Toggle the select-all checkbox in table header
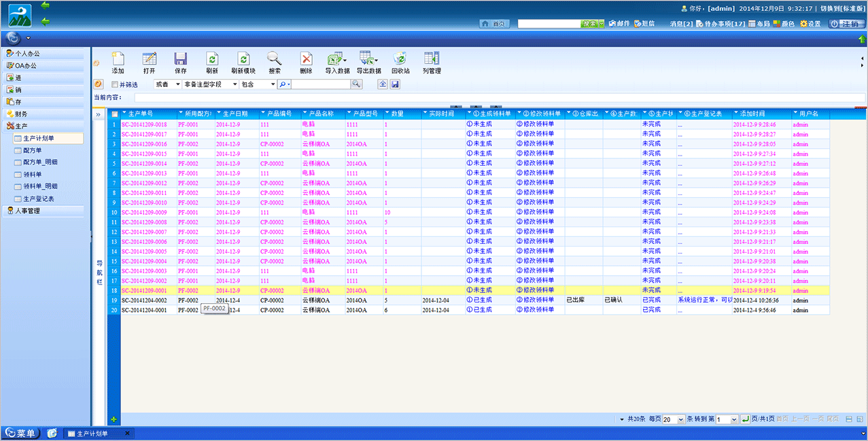The height and width of the screenshot is (441, 868). click(x=114, y=114)
